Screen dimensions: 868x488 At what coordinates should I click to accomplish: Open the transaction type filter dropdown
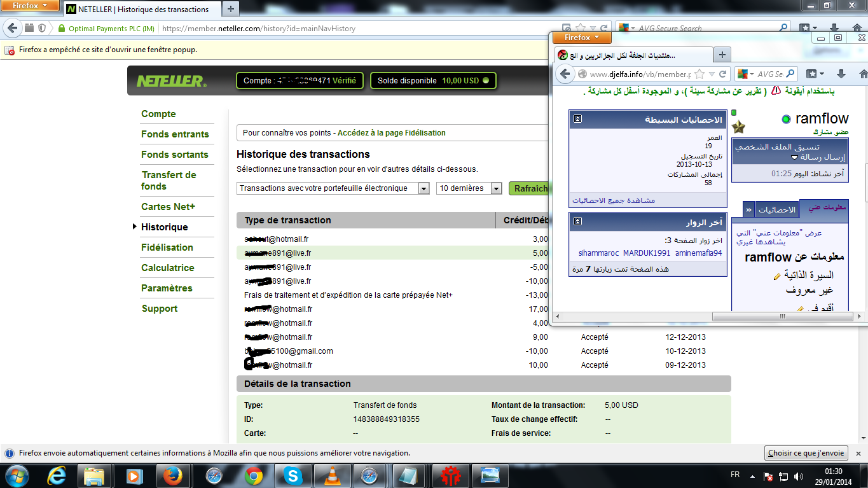333,188
